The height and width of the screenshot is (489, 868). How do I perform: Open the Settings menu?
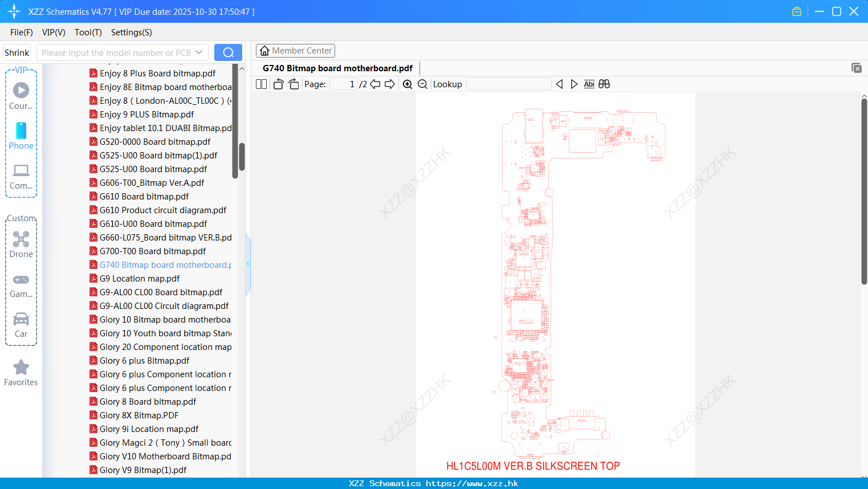(132, 32)
